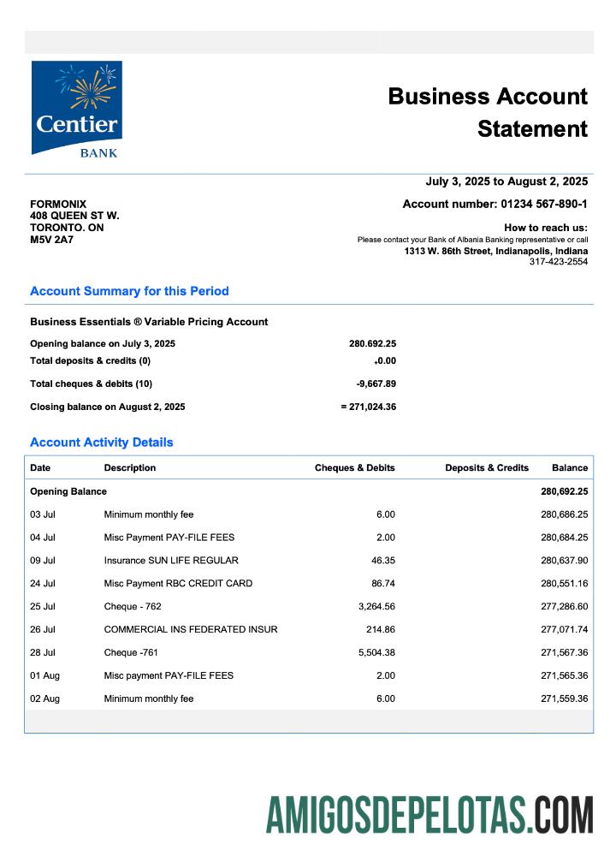The height and width of the screenshot is (856, 616).
Task: Select the Insurance SUN LIFE REGULAR entry
Action: click(171, 561)
